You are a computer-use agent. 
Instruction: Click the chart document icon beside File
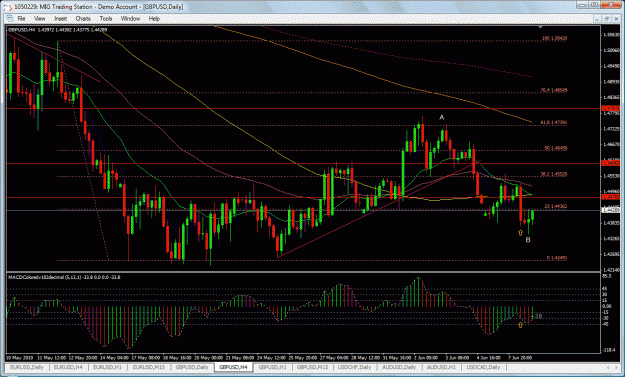(10, 19)
